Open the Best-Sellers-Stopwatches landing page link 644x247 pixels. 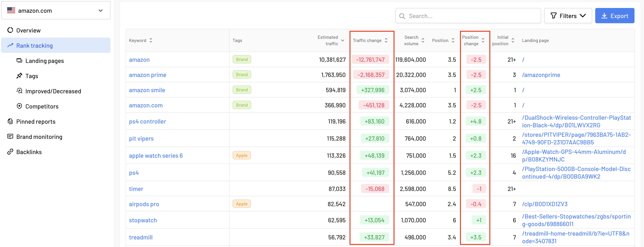pyautogui.click(x=576, y=220)
